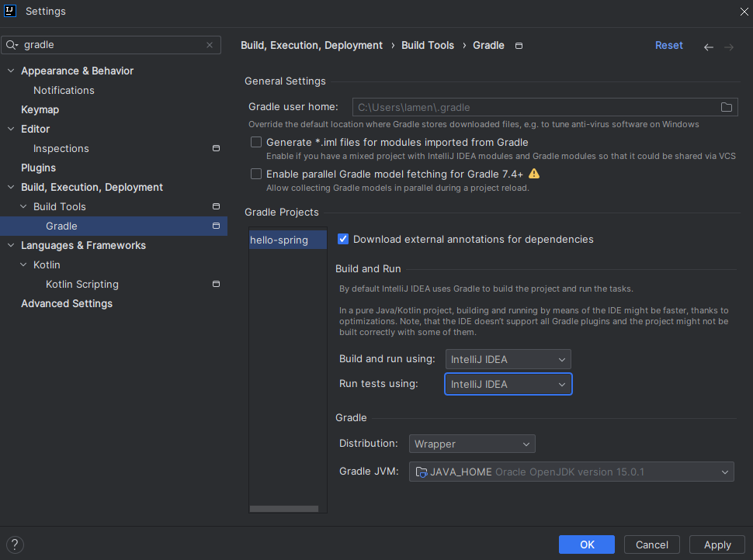The height and width of the screenshot is (560, 753).
Task: Click project-level icon in breadcrumb header
Action: (519, 46)
